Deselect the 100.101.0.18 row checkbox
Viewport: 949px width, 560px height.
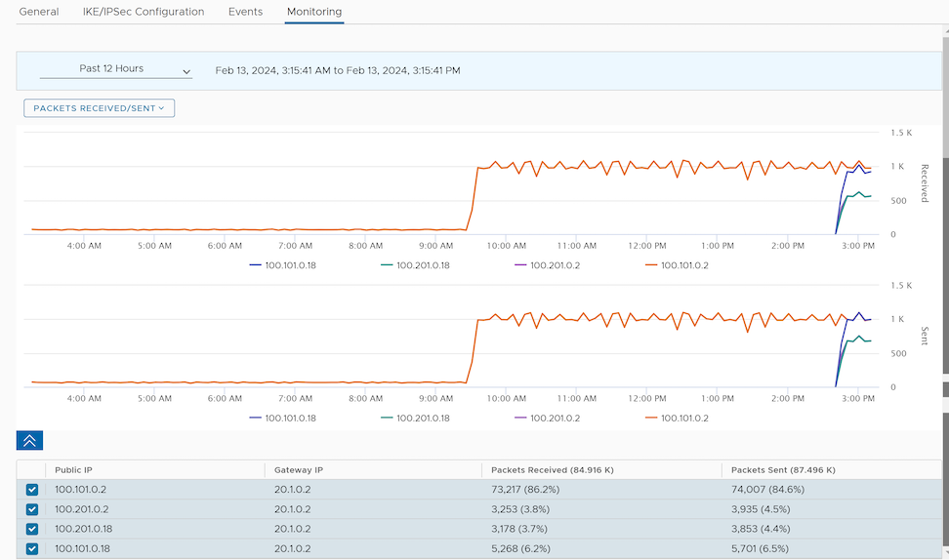pyautogui.click(x=32, y=548)
